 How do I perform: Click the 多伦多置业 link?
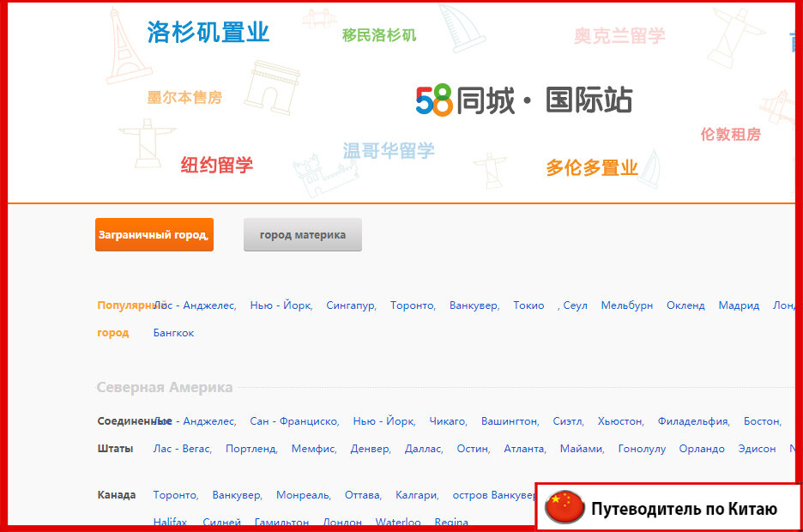(x=591, y=167)
